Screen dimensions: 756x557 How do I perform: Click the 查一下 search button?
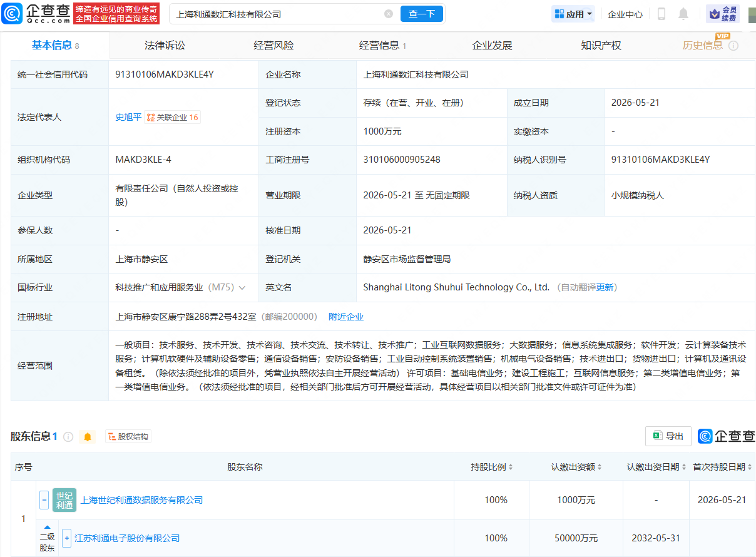[422, 14]
